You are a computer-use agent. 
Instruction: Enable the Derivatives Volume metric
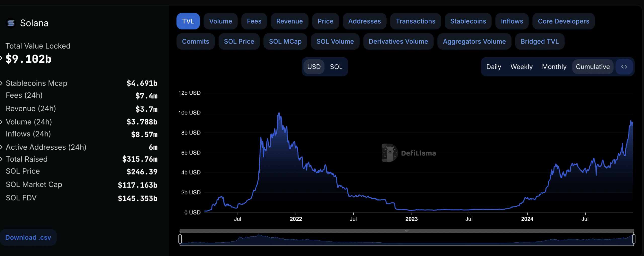[398, 41]
